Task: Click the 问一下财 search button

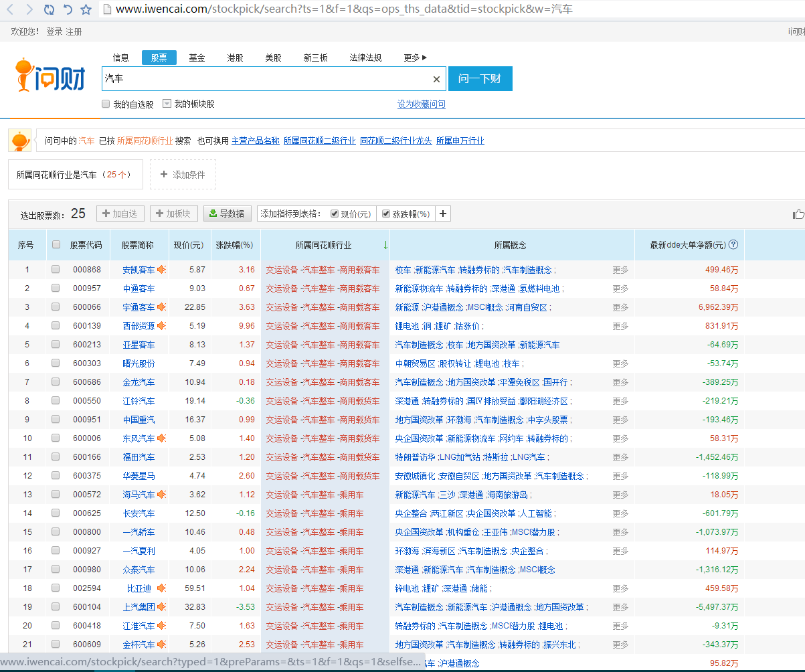Action: [480, 78]
